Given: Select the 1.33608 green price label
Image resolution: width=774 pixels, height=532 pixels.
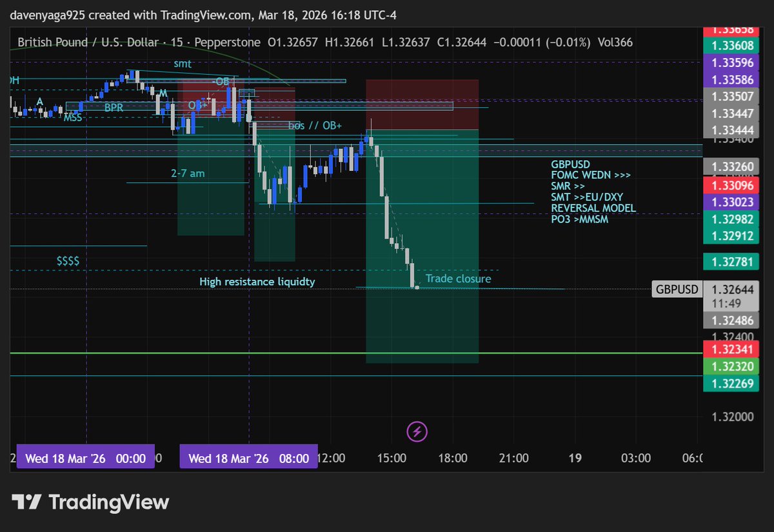Looking at the screenshot, I should pos(731,45).
